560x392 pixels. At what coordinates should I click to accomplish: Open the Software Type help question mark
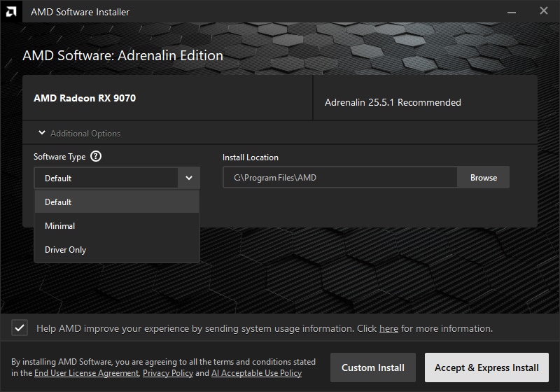coord(96,156)
